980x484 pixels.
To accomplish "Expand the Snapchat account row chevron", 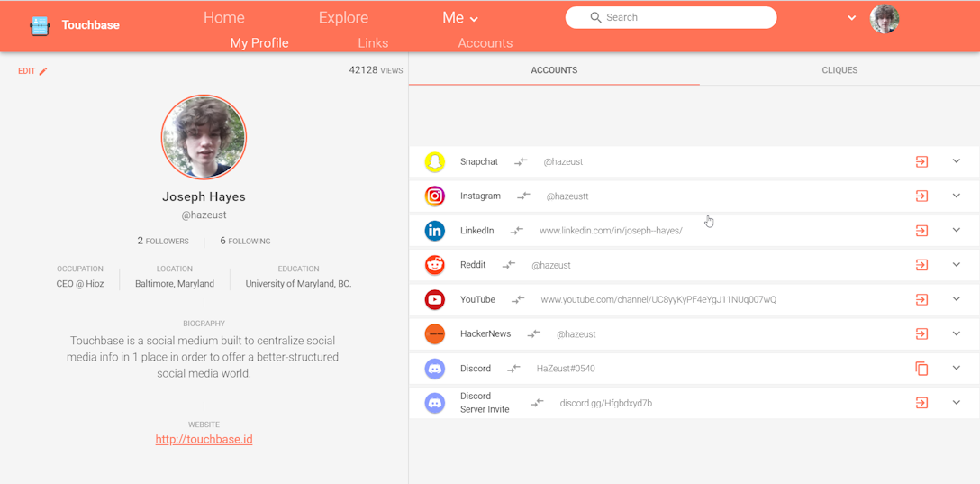I will click(957, 161).
